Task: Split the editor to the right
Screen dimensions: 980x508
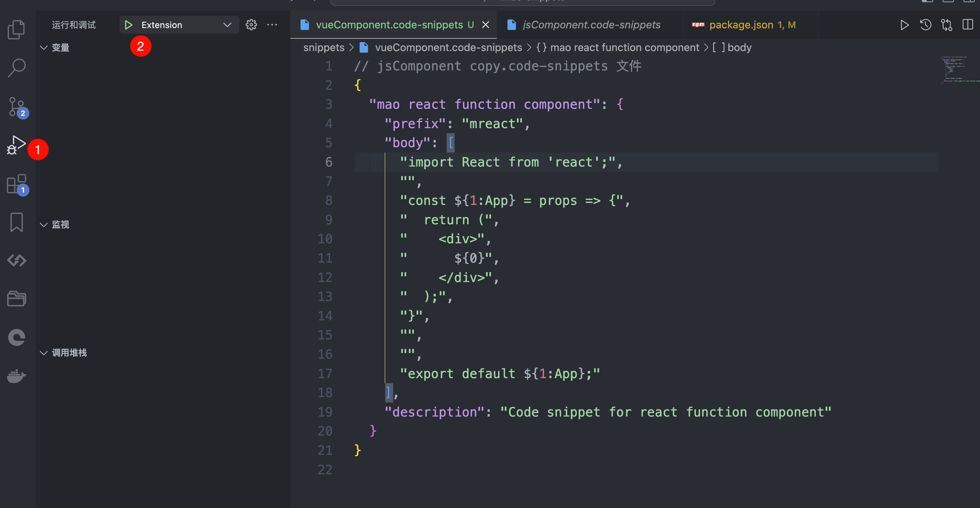Action: [x=967, y=25]
